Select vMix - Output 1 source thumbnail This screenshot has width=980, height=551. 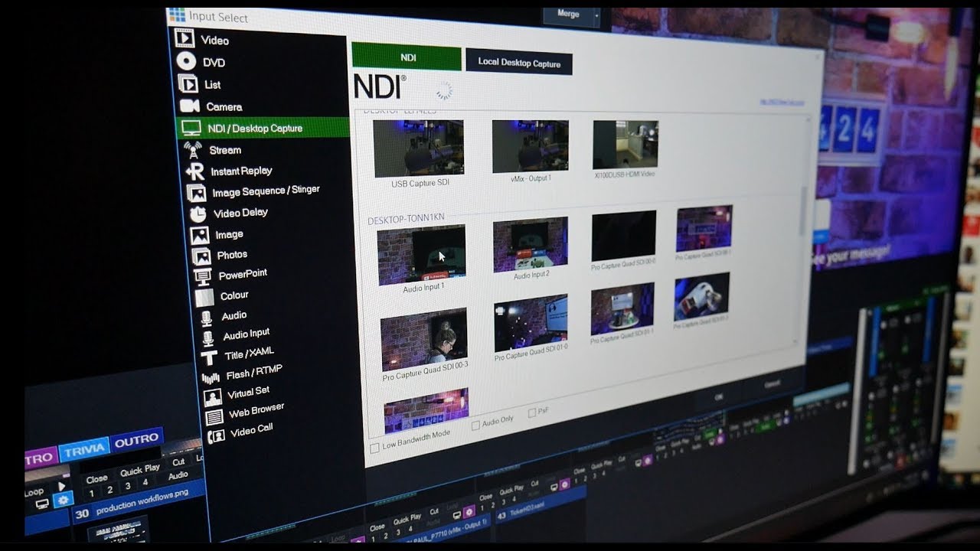[530, 146]
